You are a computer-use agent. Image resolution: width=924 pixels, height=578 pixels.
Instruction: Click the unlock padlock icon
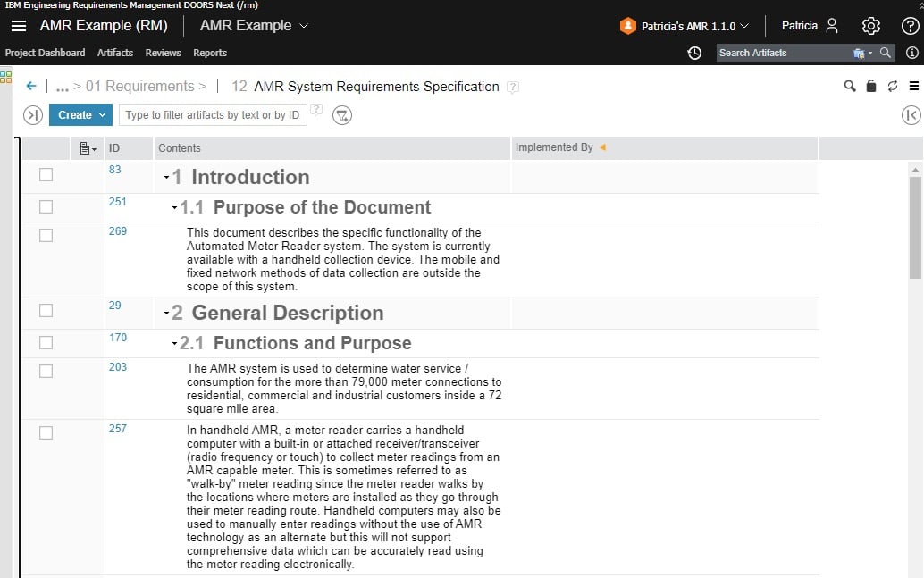[869, 85]
